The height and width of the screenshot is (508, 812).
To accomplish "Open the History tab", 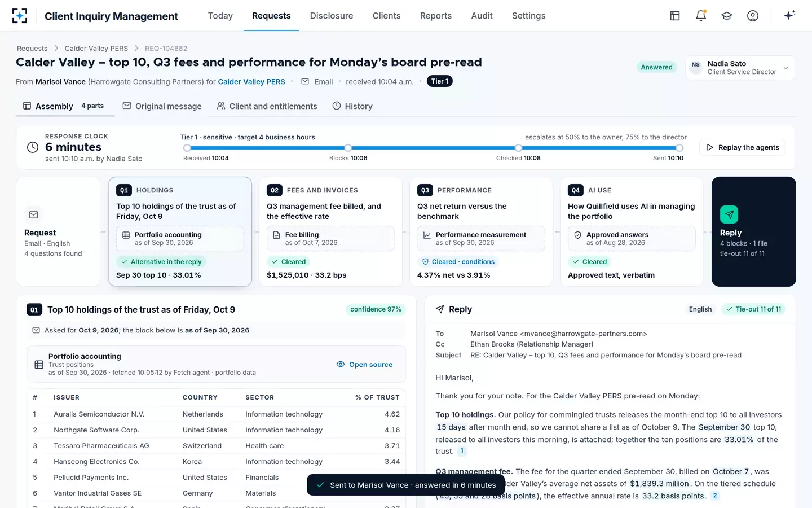I will pyautogui.click(x=352, y=106).
